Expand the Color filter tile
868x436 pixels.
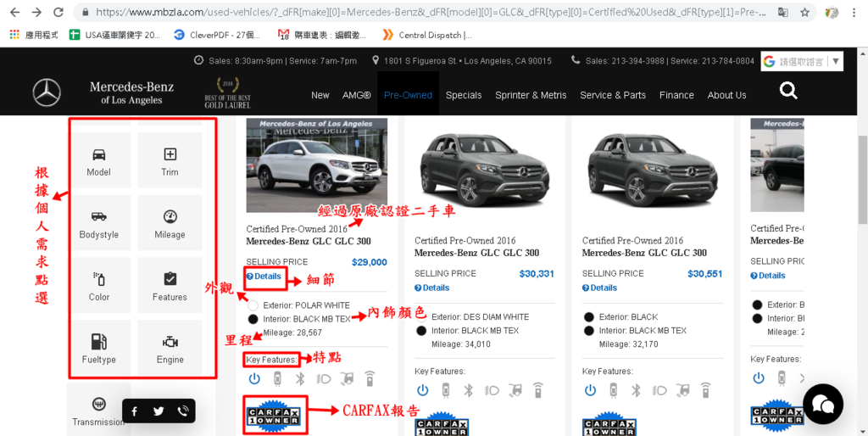[x=98, y=285]
